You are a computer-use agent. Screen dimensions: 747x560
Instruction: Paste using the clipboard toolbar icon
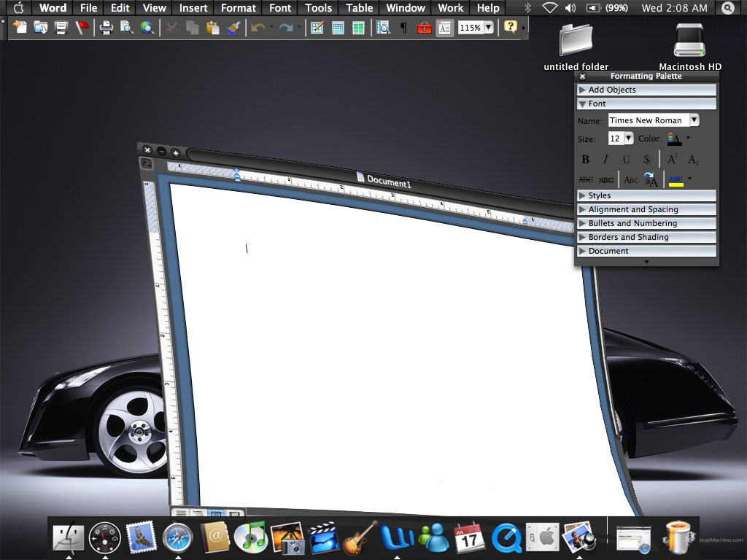pos(212,28)
